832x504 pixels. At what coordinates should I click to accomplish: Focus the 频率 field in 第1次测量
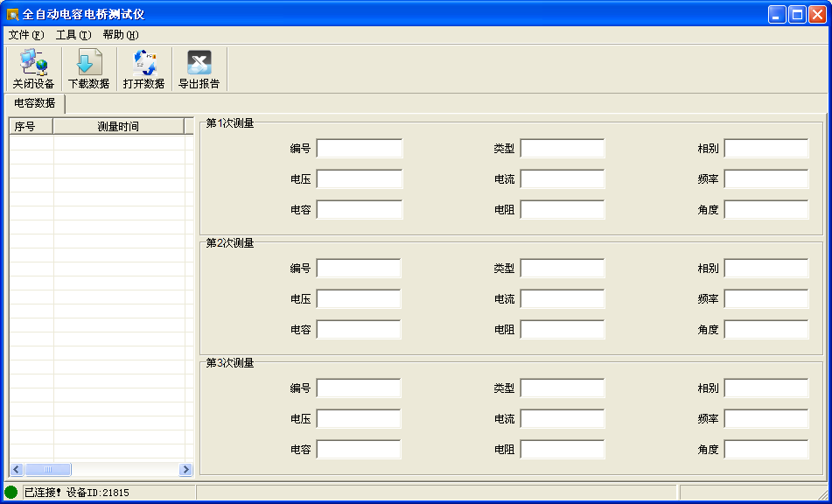pos(766,179)
